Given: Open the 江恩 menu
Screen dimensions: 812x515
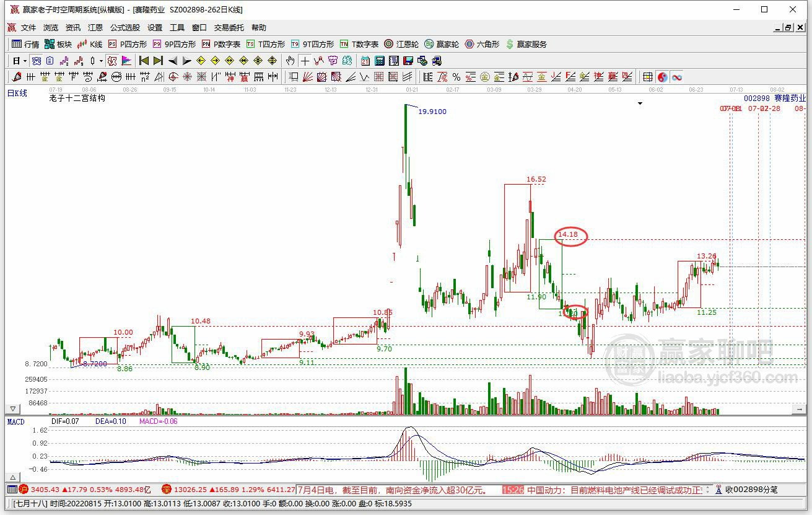Looking at the screenshot, I should tap(95, 28).
